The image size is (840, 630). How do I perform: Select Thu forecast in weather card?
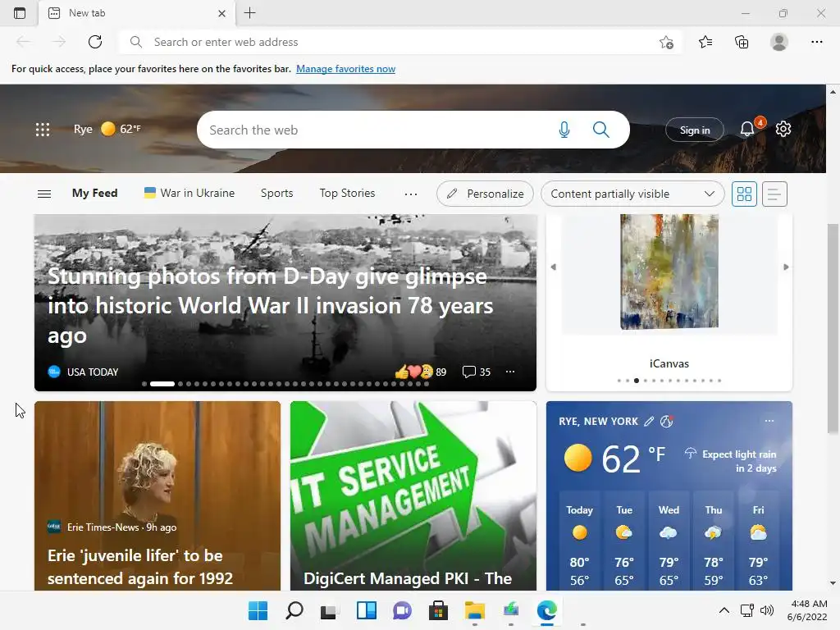click(713, 541)
